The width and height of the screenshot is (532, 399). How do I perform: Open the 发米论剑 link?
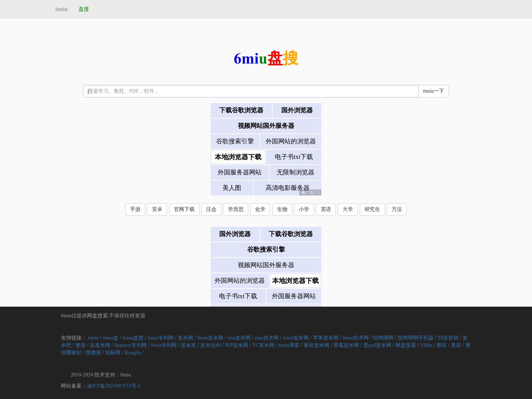tap(211, 345)
